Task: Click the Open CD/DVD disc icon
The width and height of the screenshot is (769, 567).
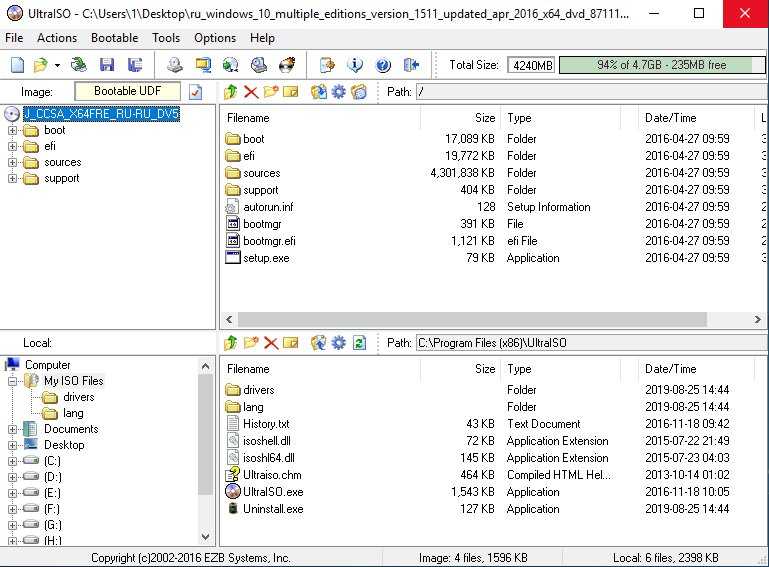Action: pos(78,65)
